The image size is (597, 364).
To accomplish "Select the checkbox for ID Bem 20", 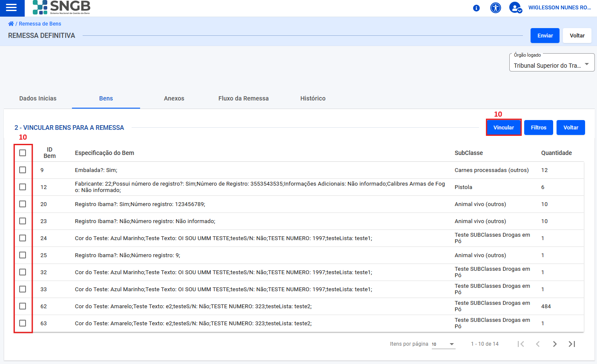I will coord(23,204).
